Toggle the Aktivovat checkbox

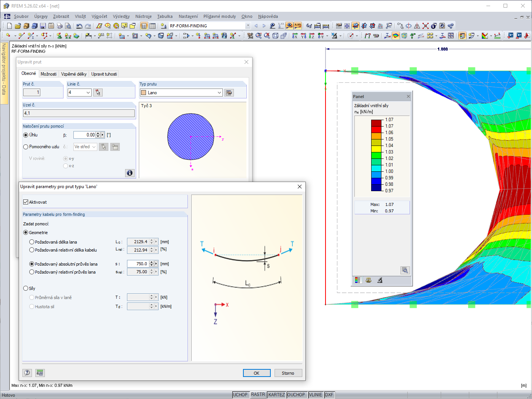tap(26, 202)
